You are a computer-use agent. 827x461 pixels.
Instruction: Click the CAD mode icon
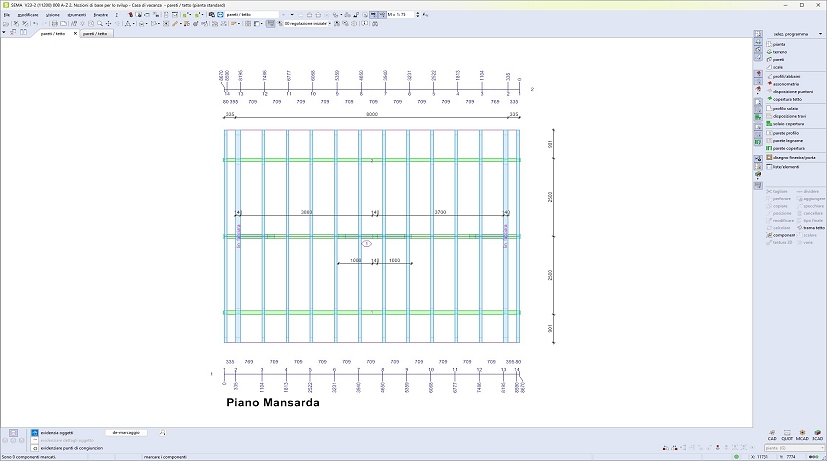(772, 433)
